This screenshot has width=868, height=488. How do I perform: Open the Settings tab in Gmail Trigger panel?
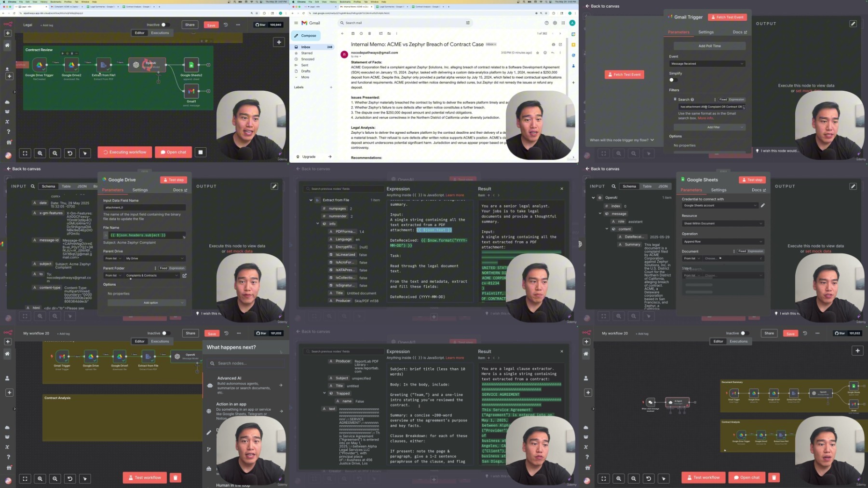point(705,32)
